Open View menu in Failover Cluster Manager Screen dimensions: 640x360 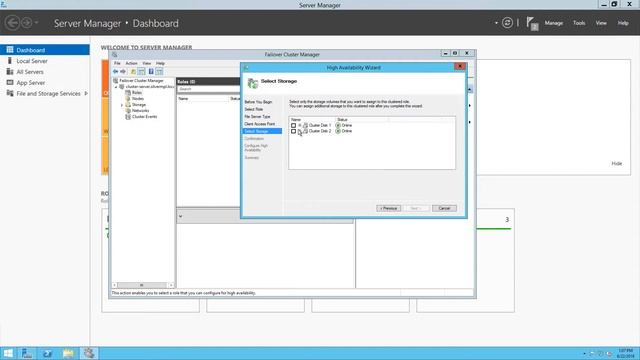coord(147,63)
